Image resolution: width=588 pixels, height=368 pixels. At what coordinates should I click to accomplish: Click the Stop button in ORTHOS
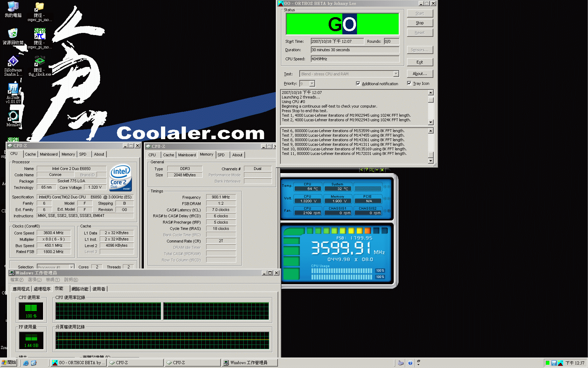pyautogui.click(x=420, y=23)
